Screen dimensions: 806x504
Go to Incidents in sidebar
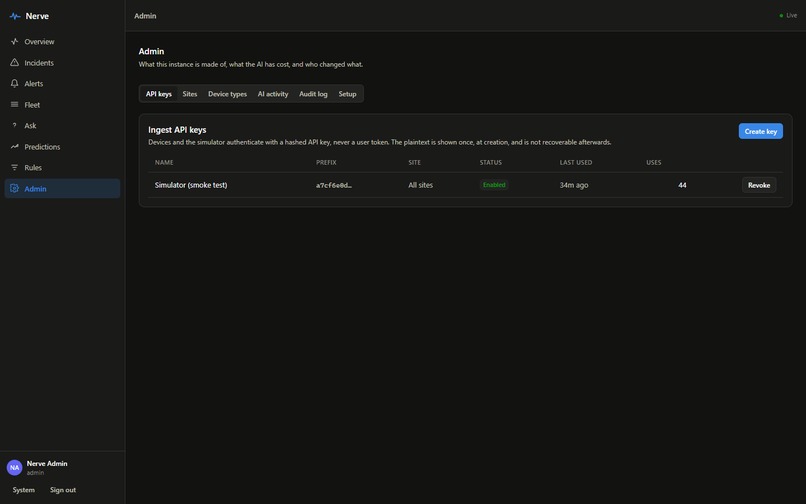(x=62, y=63)
